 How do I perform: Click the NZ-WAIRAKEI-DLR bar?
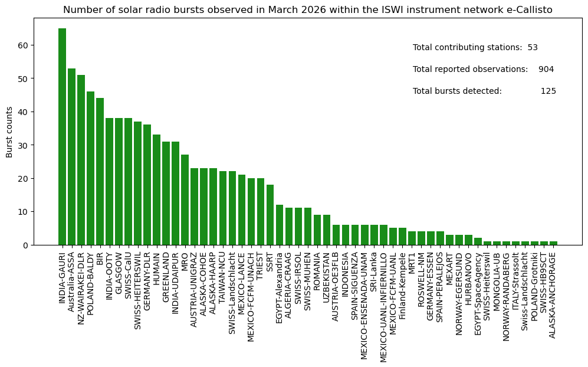click(x=81, y=160)
